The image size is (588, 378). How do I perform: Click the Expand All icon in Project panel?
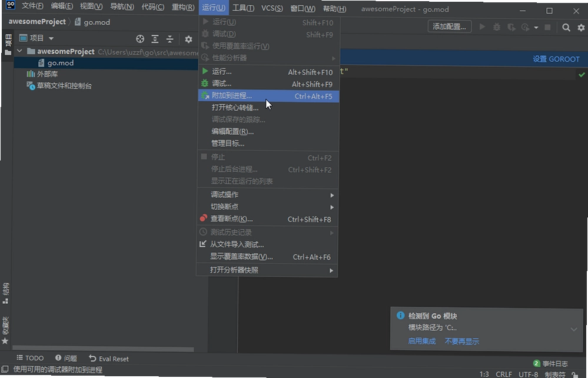pos(155,39)
